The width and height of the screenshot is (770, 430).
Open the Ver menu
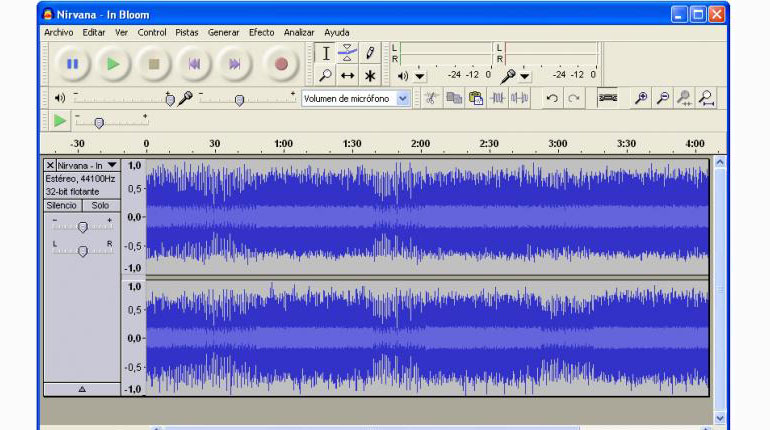121,32
